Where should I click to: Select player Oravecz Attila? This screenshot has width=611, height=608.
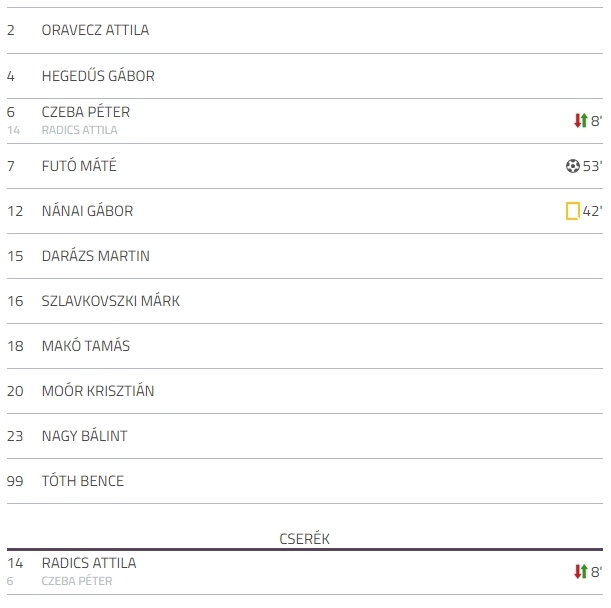coord(95,30)
